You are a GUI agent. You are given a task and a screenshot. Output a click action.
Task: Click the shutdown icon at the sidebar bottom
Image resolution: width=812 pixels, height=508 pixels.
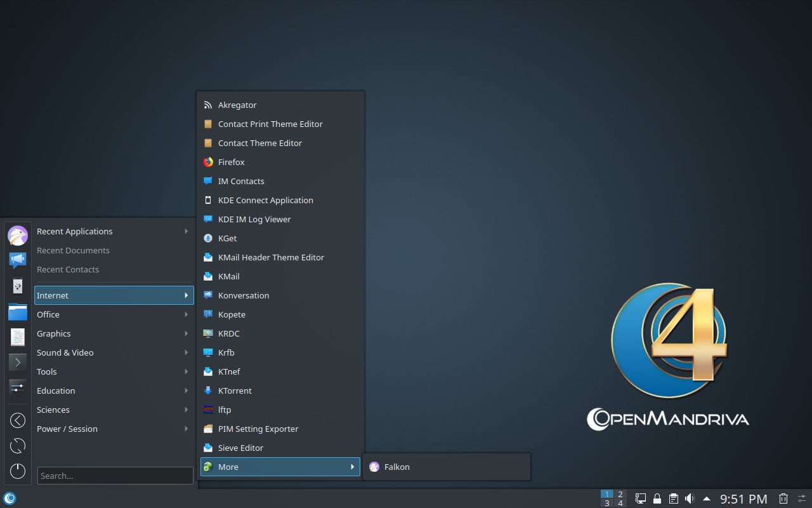(17, 471)
